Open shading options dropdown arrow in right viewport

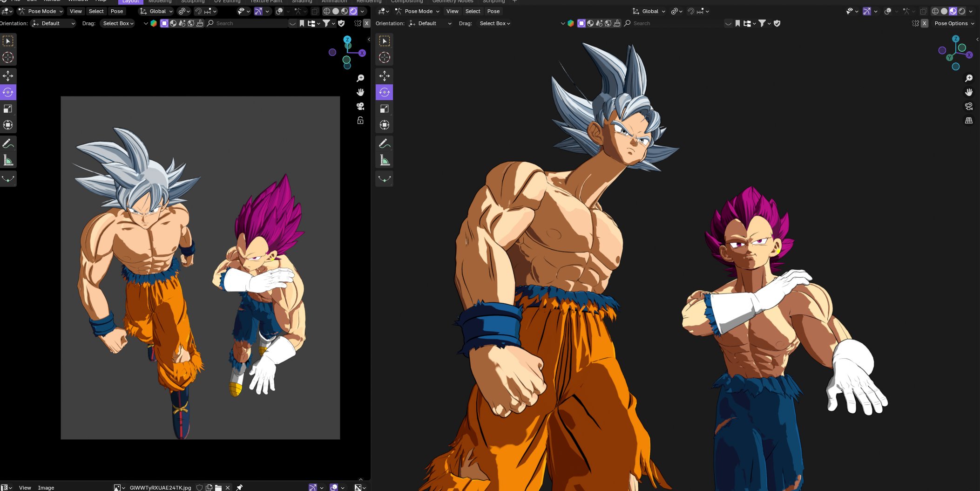coord(971,11)
